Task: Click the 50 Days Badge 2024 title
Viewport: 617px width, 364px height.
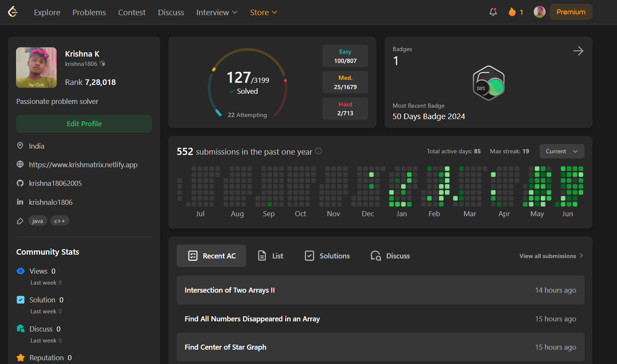Action: point(429,116)
